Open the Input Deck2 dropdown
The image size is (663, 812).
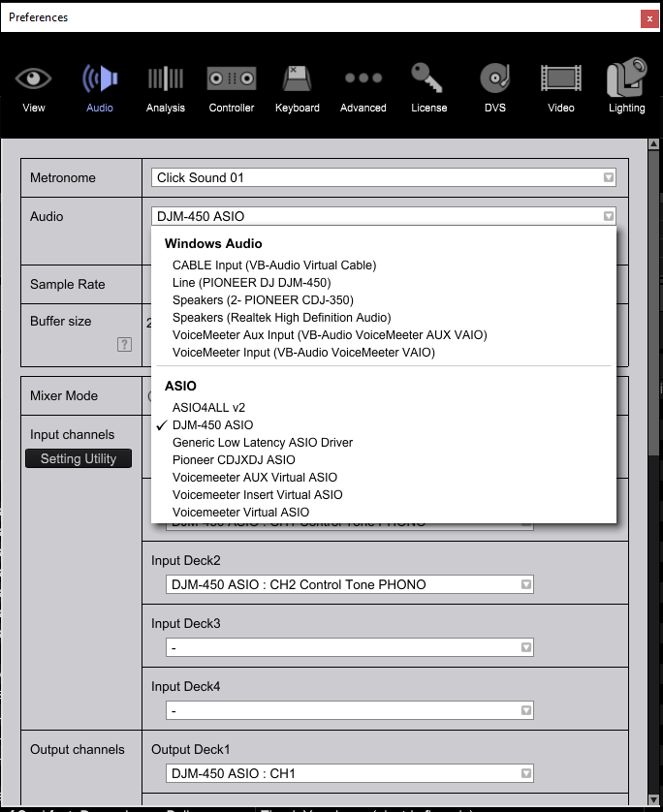tap(350, 584)
